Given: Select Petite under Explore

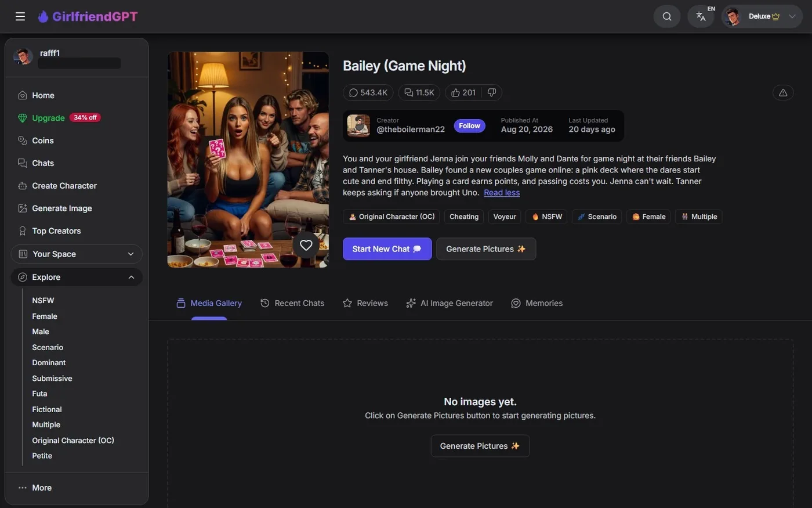Looking at the screenshot, I should click(42, 456).
